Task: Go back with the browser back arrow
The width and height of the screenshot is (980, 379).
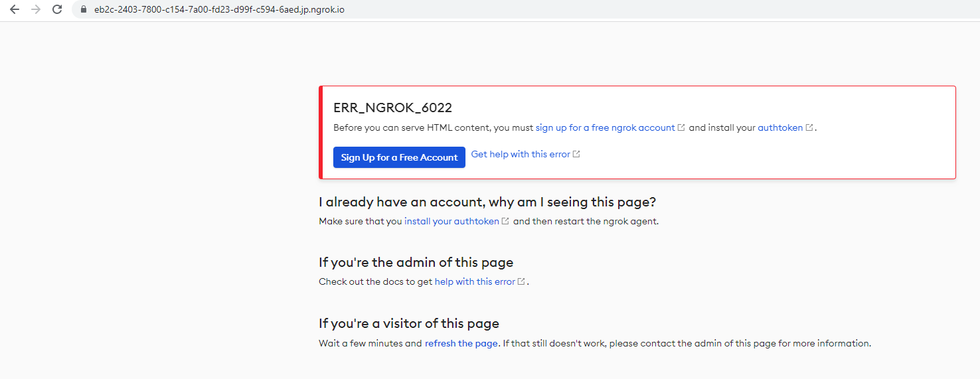Action: pos(15,9)
